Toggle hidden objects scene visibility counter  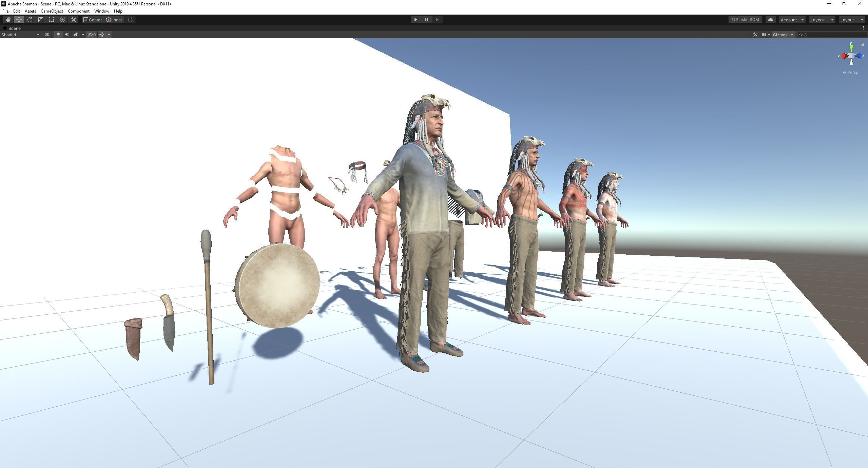92,35
